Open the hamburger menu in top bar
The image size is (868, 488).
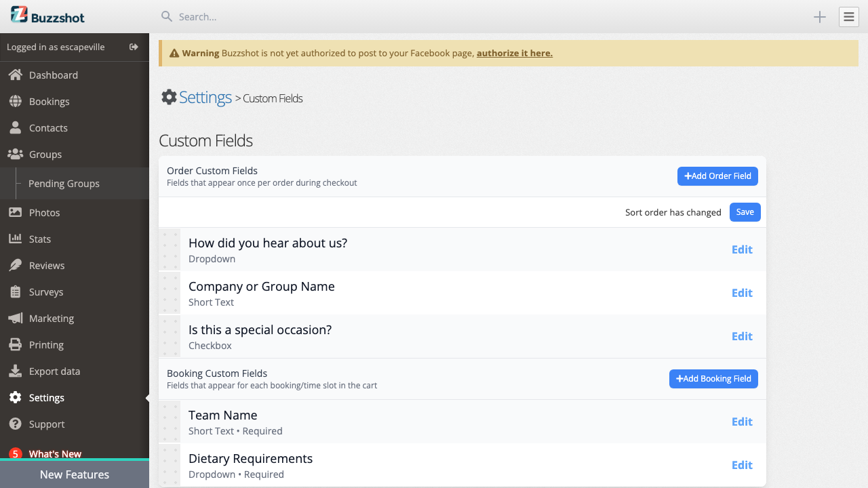click(x=848, y=17)
